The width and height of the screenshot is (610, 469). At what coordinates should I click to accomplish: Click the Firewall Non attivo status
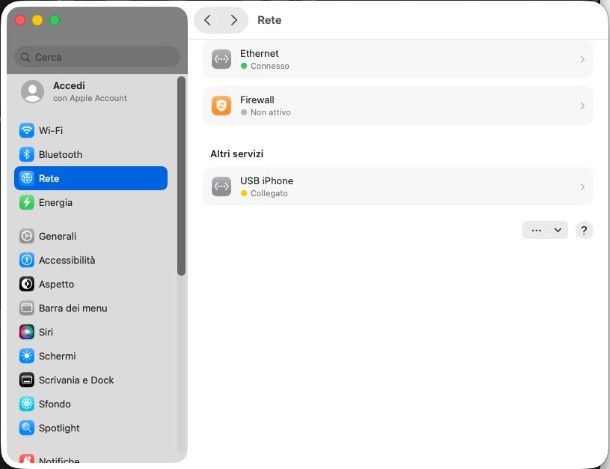point(270,112)
